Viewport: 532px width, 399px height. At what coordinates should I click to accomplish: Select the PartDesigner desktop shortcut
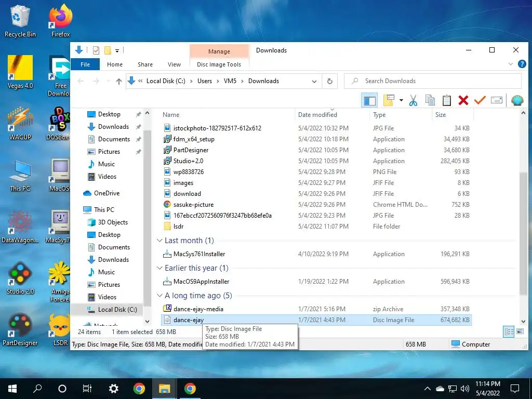click(20, 329)
